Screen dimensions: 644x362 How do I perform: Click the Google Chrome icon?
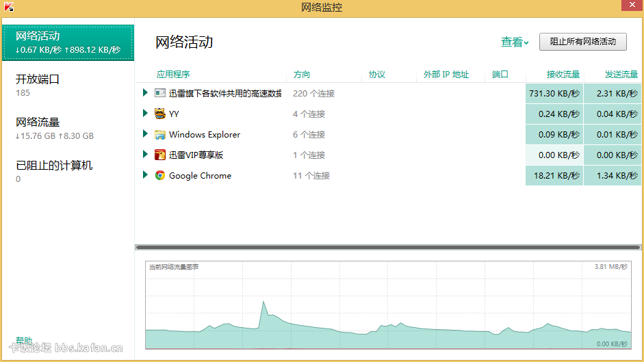point(159,175)
